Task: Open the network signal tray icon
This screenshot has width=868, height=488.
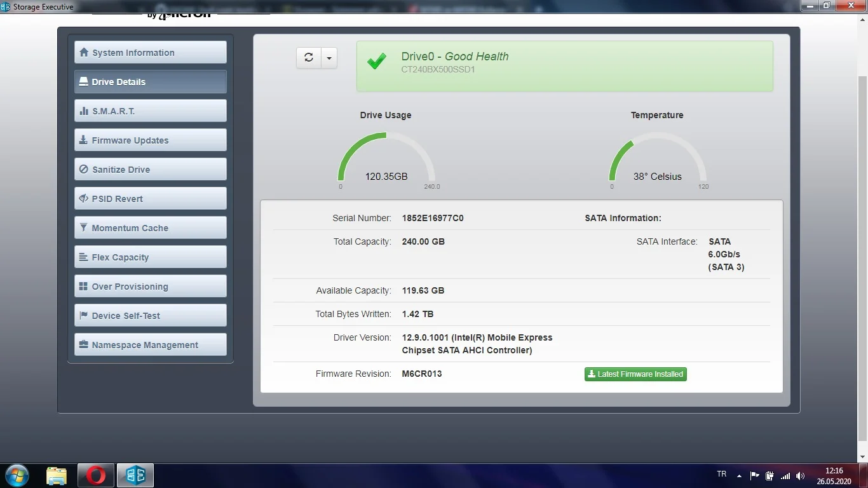Action: 785,475
